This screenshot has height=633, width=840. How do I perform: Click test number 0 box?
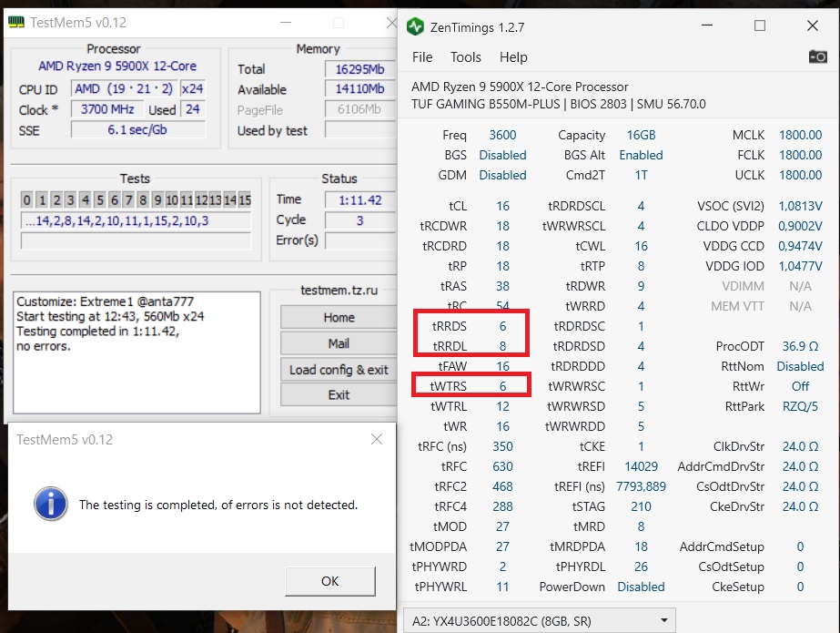click(x=26, y=200)
